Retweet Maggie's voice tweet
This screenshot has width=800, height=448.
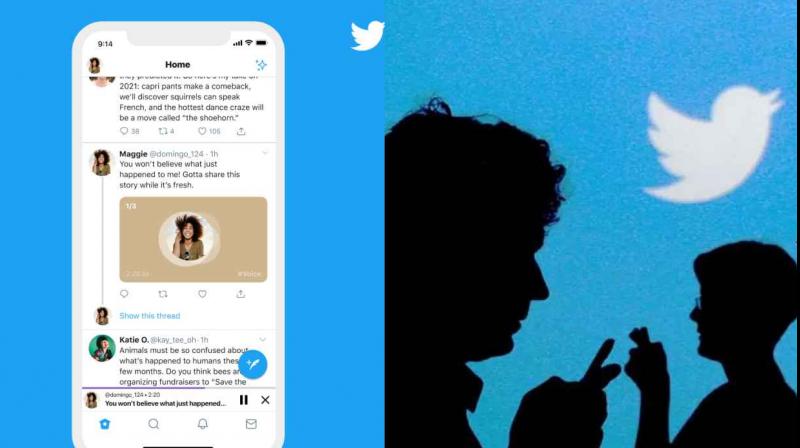(163, 294)
